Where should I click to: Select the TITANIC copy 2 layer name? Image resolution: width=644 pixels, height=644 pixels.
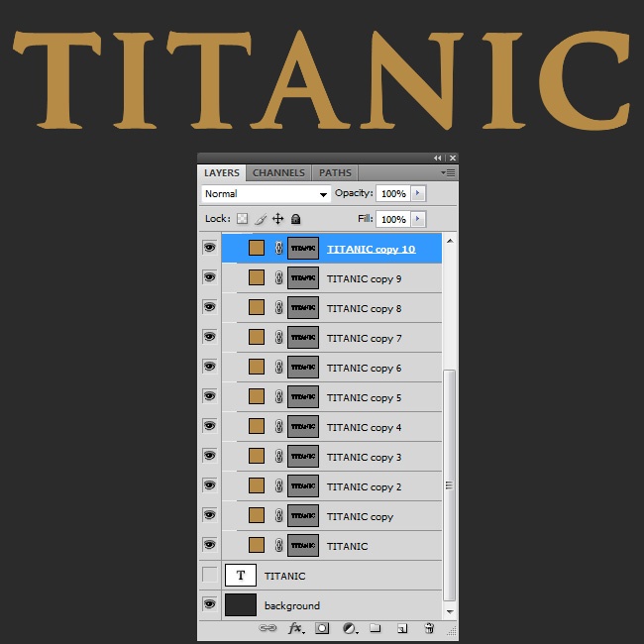point(364,487)
